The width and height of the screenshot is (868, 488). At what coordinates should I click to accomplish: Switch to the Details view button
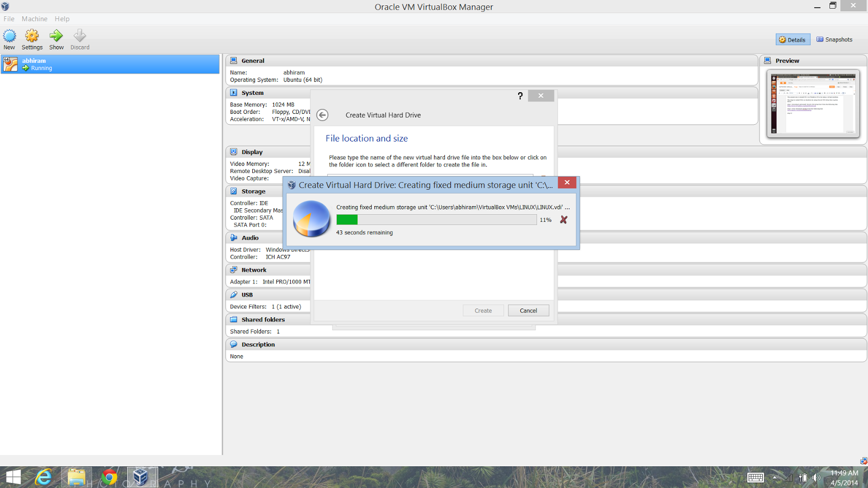(x=793, y=40)
